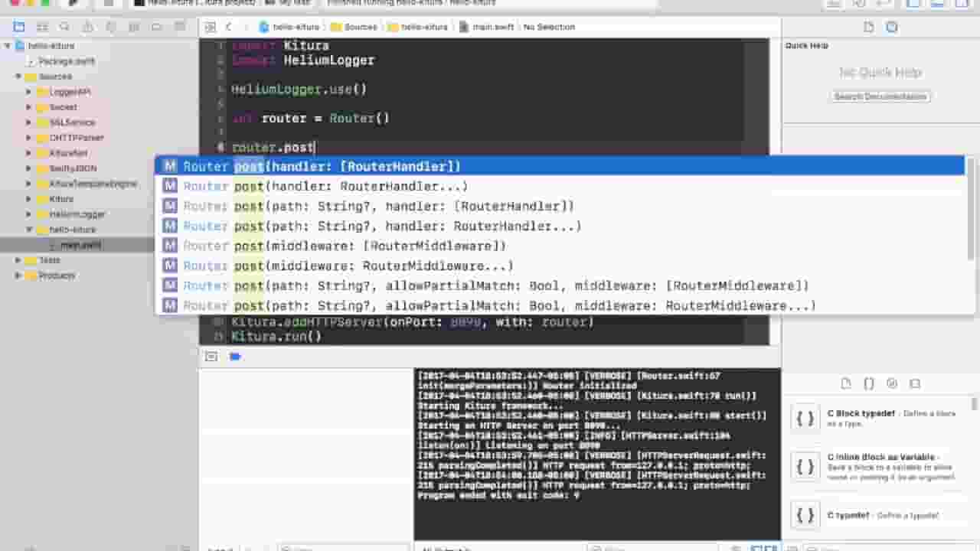Pick post(path: String?, handler: RouterHandler...)
This screenshot has width=980, height=551.
(560, 226)
